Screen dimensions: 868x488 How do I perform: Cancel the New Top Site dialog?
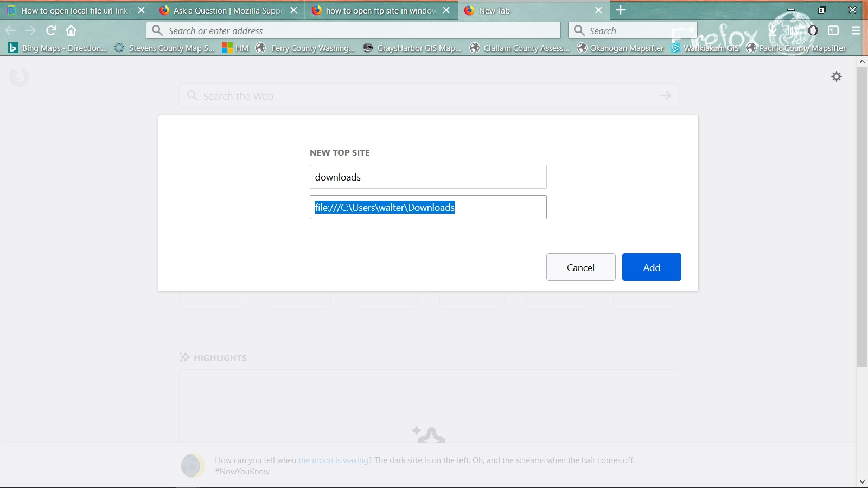point(580,267)
